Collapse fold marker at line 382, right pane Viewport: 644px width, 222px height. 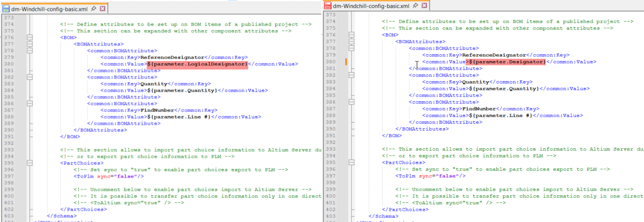click(x=352, y=75)
